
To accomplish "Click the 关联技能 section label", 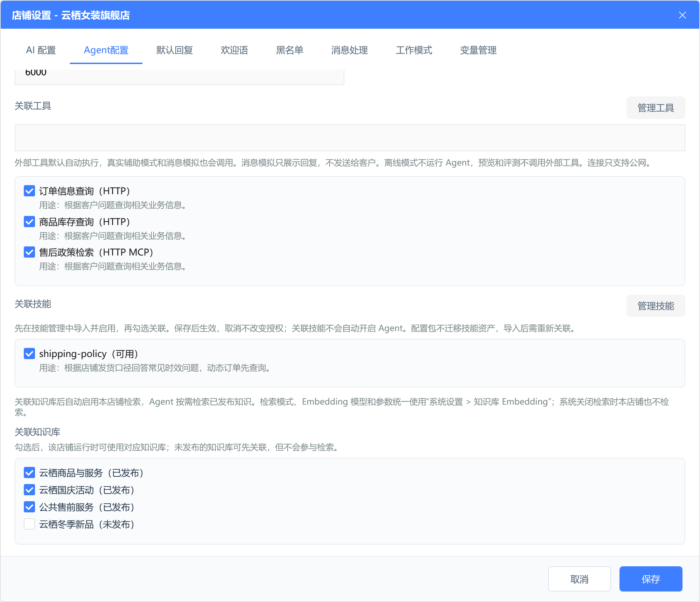I will click(x=33, y=304).
